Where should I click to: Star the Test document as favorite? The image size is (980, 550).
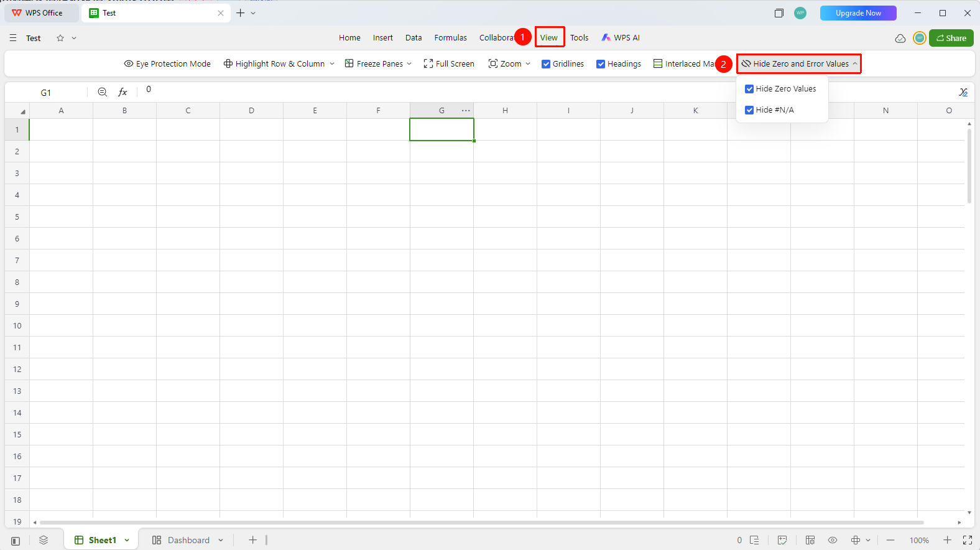click(60, 38)
